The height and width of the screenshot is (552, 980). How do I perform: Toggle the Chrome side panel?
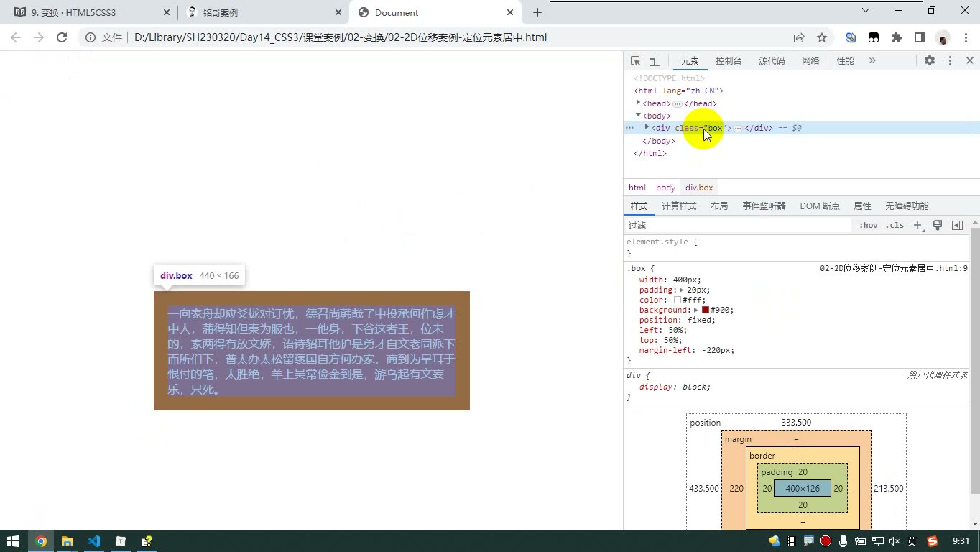pyautogui.click(x=920, y=37)
